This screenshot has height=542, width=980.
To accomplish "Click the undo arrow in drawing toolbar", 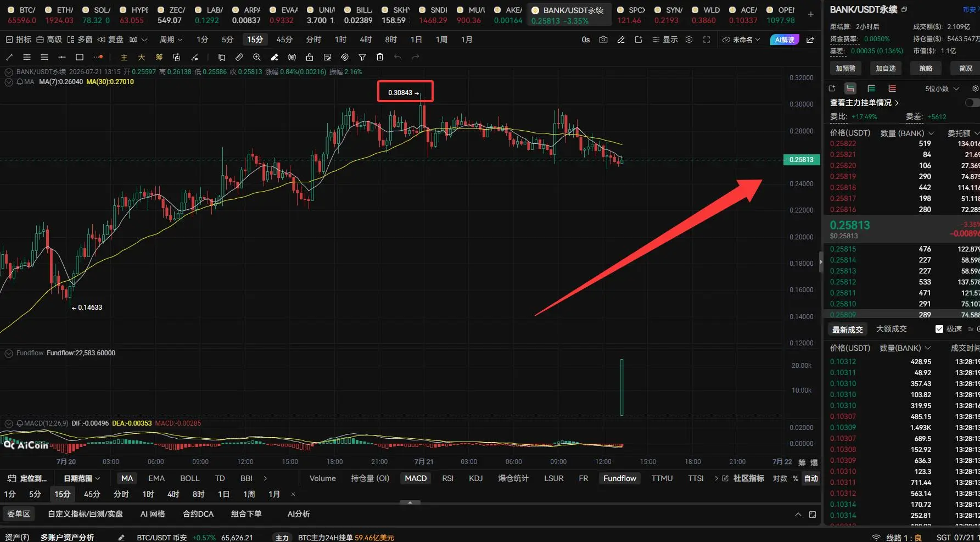I will (397, 57).
